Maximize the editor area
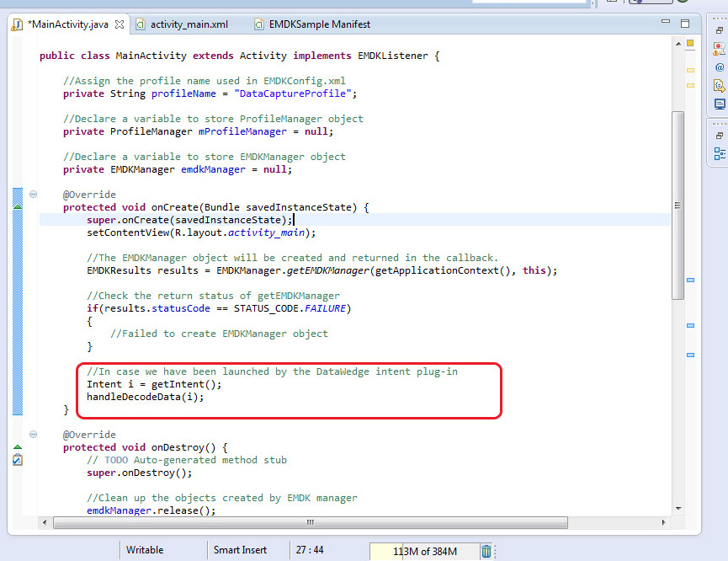728x561 pixels. tap(685, 24)
